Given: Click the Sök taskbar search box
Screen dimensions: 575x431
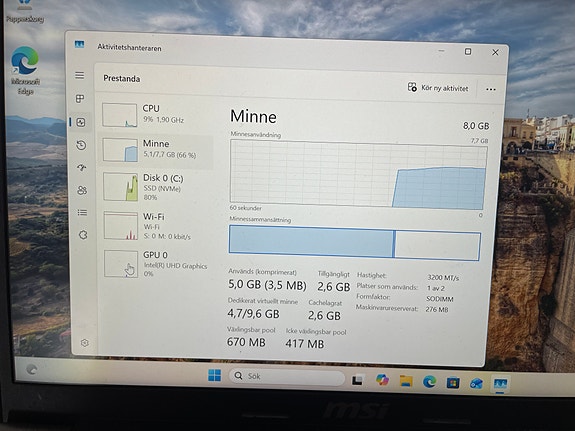Looking at the screenshot, I should click(287, 376).
